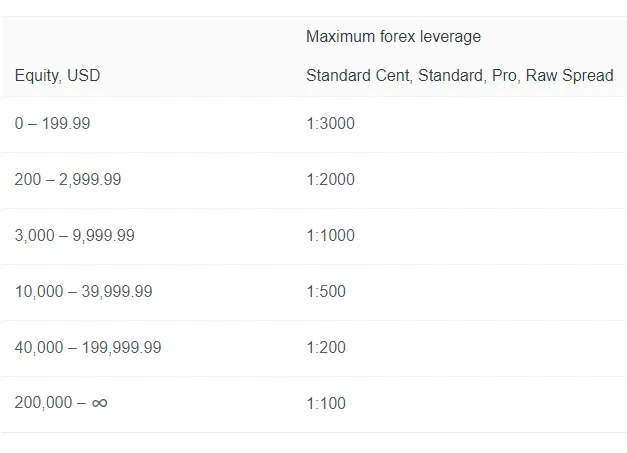This screenshot has height=453, width=627.
Task: Select the 1:100 leverage value
Action: tap(326, 403)
